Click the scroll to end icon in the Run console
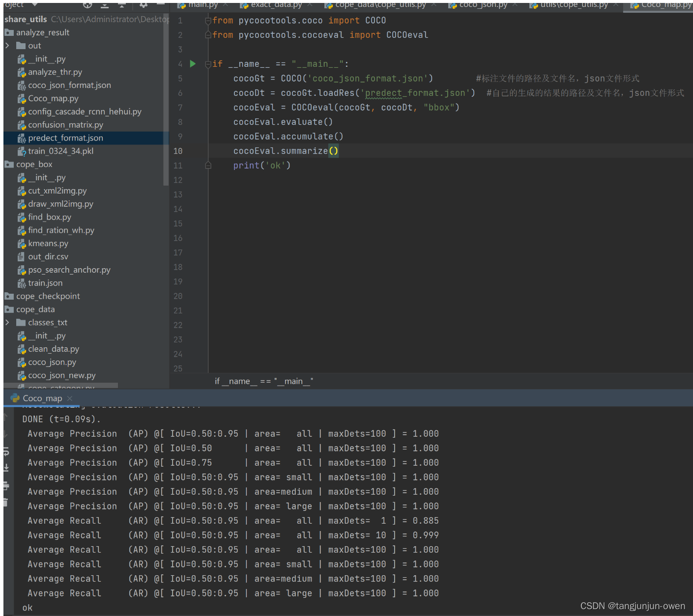693x616 pixels. [x=6, y=467]
